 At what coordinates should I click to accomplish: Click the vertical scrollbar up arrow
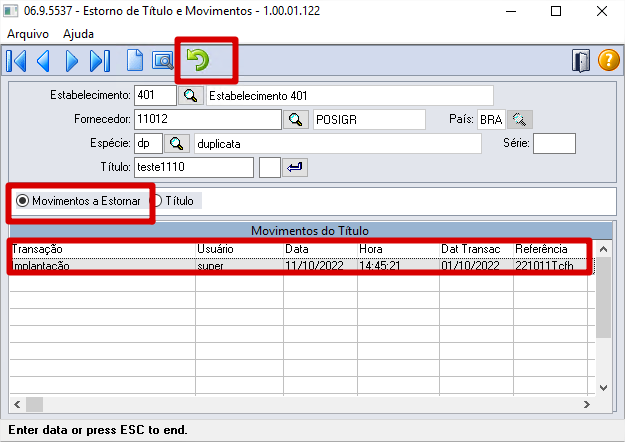[603, 249]
